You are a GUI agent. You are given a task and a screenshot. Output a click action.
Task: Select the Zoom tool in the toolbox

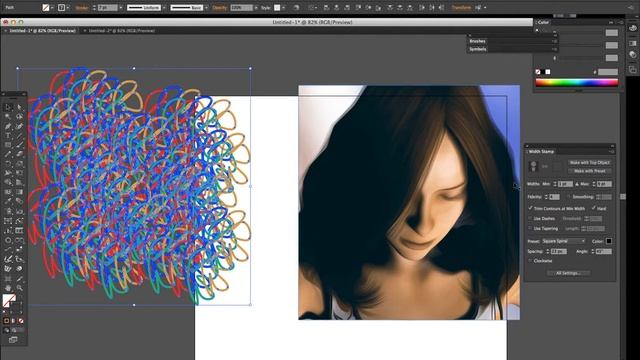coord(19,288)
